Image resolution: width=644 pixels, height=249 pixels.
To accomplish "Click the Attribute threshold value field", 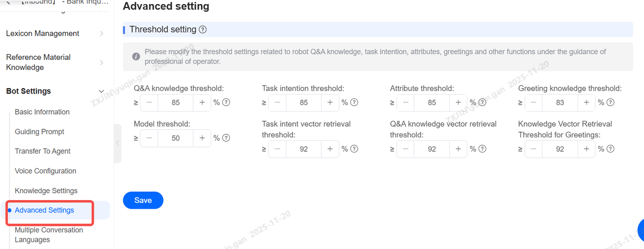I will pyautogui.click(x=432, y=103).
